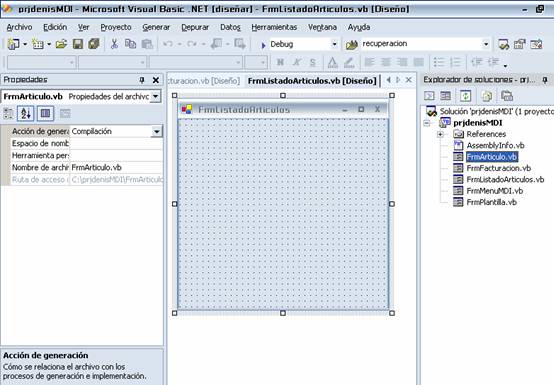Click the Show All Files icon

click(487, 96)
